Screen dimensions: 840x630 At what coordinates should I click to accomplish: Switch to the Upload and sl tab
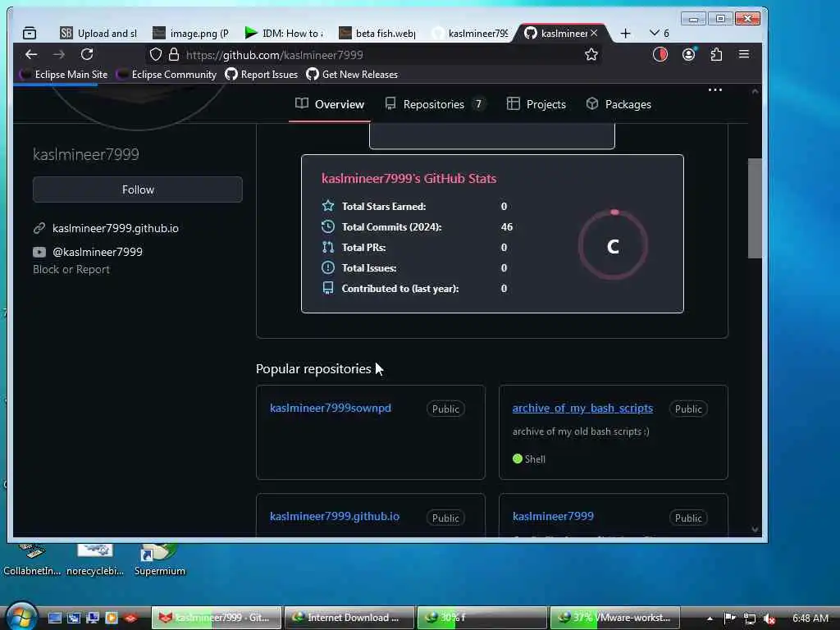tap(98, 33)
